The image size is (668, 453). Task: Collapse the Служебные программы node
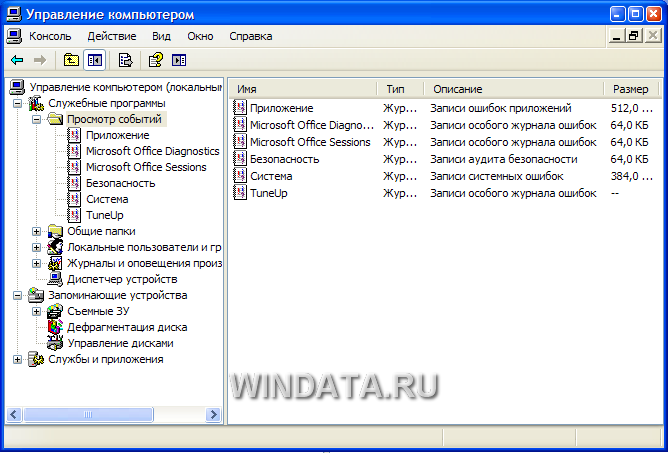click(x=17, y=104)
